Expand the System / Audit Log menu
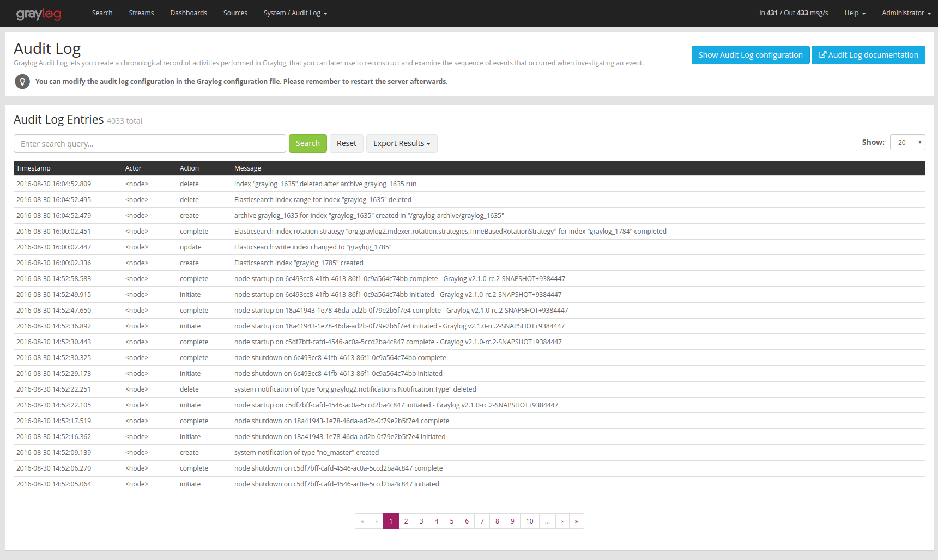 [295, 13]
